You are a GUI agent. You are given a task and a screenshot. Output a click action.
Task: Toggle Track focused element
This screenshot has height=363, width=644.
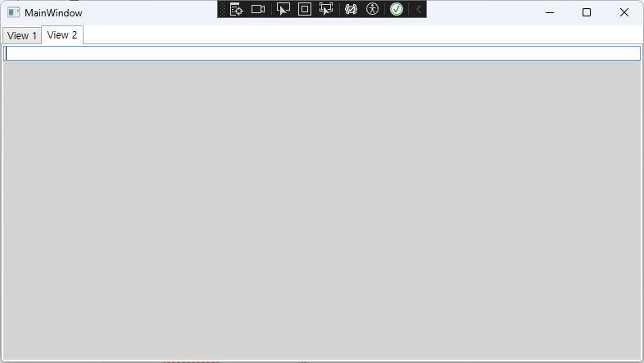point(326,9)
